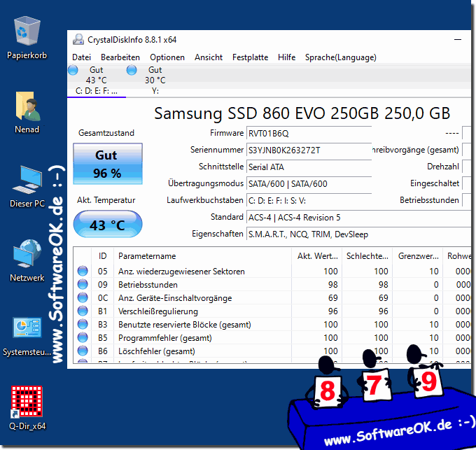Click the status orb for Verschleißregulierung
Viewport: 476px width, 450px height.
83,311
